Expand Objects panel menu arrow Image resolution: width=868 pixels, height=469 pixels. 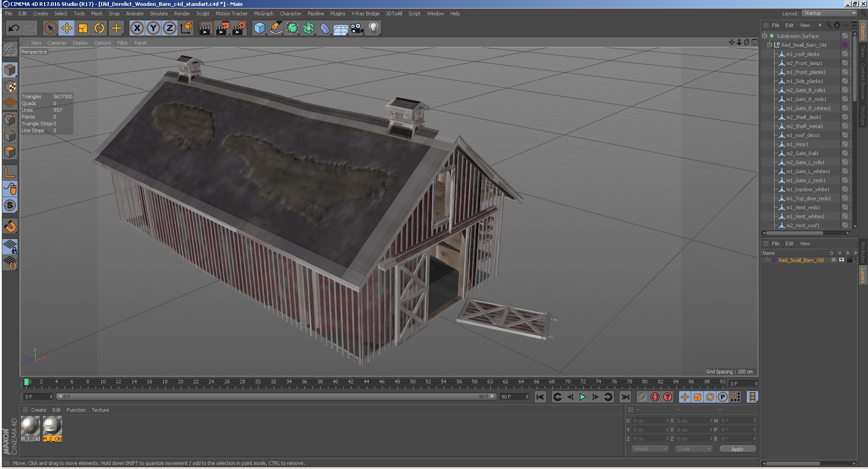tap(820, 25)
